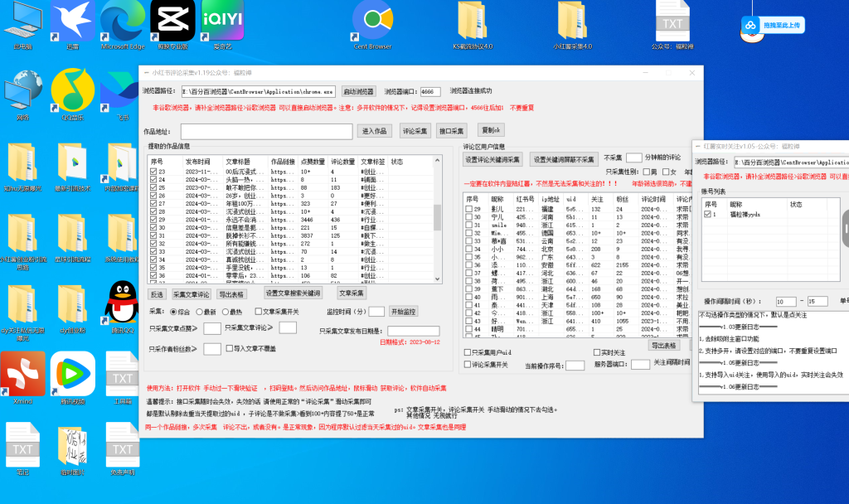Open the Xmind desktop shortcut
Screen dimensions: 849x504
[x=22, y=374]
